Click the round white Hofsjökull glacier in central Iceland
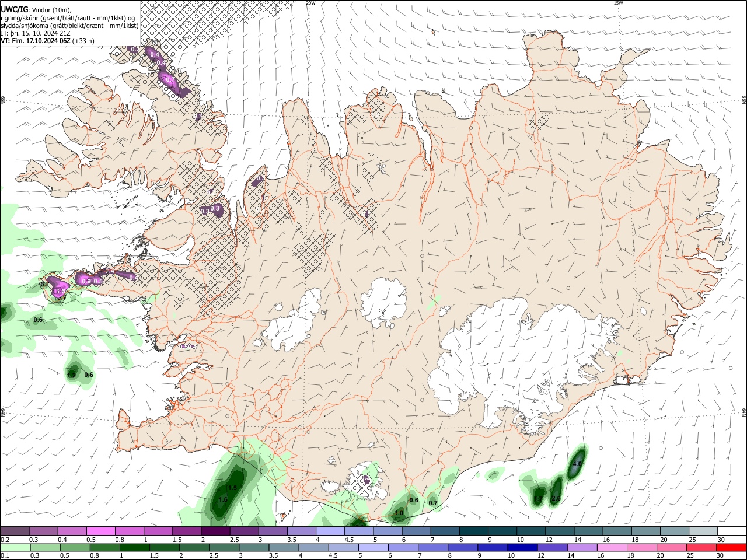747x560 pixels. (x=383, y=302)
